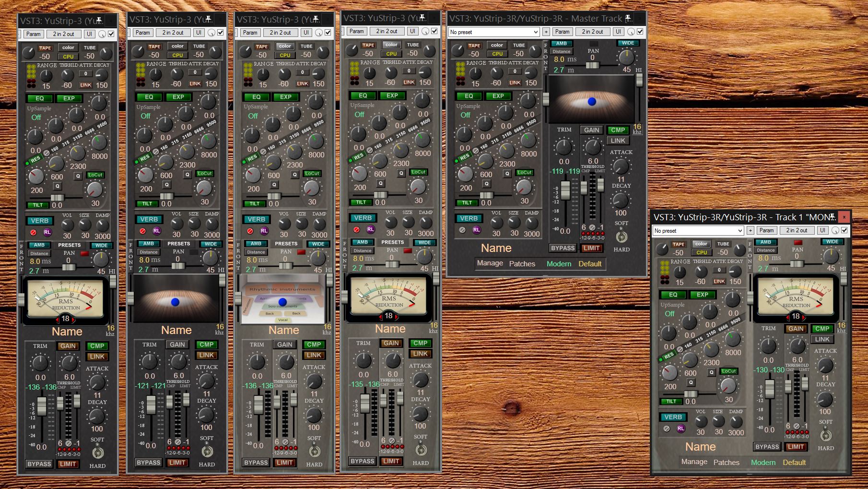
Task: Select Modern skin in Master Track window
Action: tap(559, 263)
